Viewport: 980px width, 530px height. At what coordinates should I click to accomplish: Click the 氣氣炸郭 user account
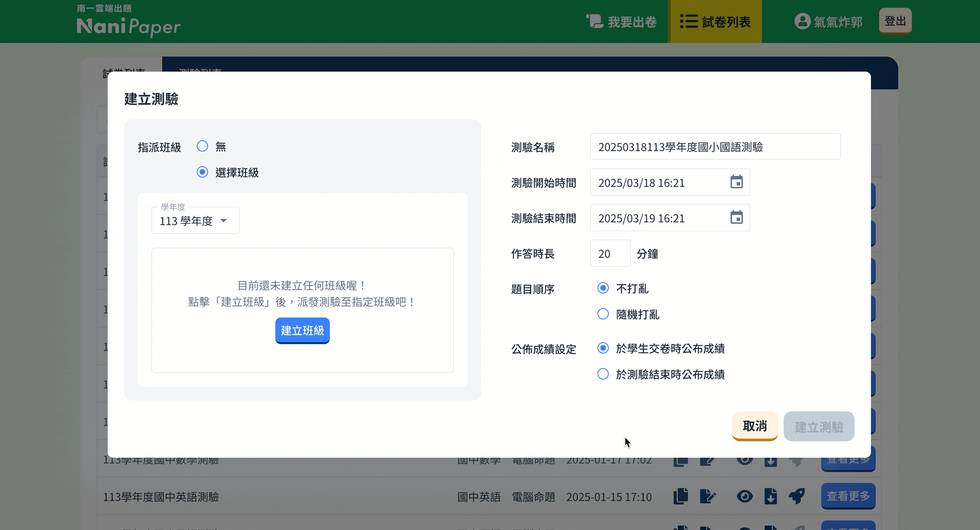[828, 22]
